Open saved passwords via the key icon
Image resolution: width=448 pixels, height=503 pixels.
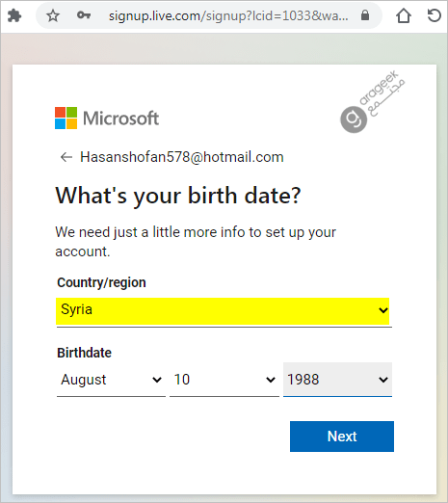[84, 15]
